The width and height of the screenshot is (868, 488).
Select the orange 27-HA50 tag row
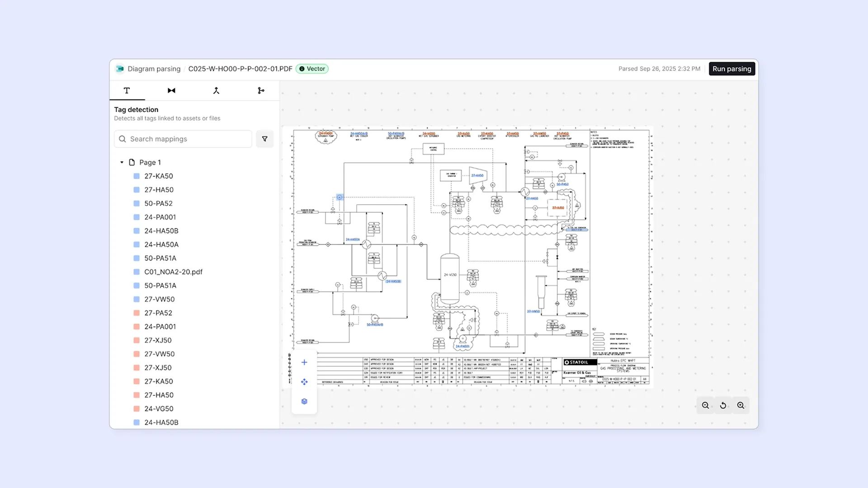tap(159, 395)
